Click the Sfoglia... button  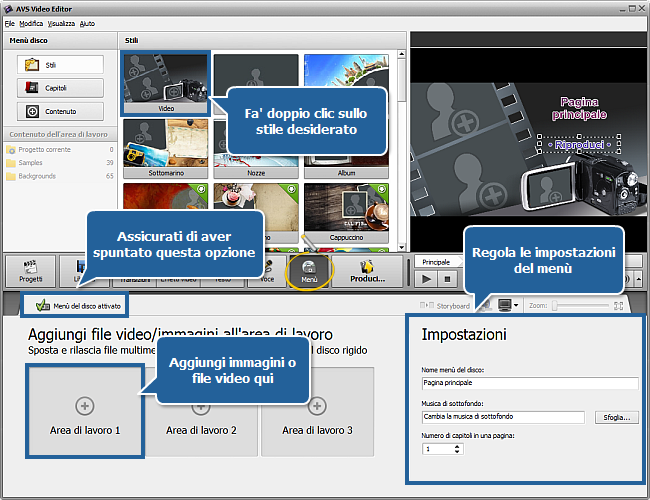click(x=616, y=417)
